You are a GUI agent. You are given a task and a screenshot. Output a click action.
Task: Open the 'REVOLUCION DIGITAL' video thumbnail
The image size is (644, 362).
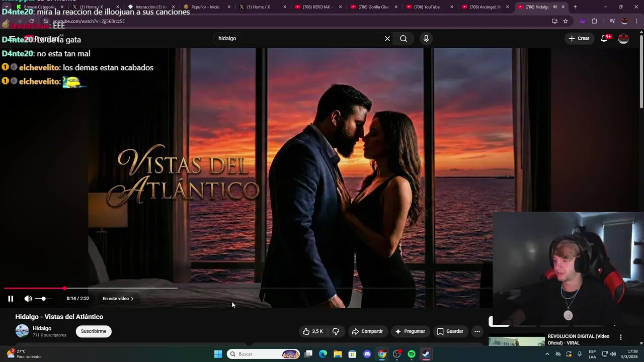(x=517, y=341)
